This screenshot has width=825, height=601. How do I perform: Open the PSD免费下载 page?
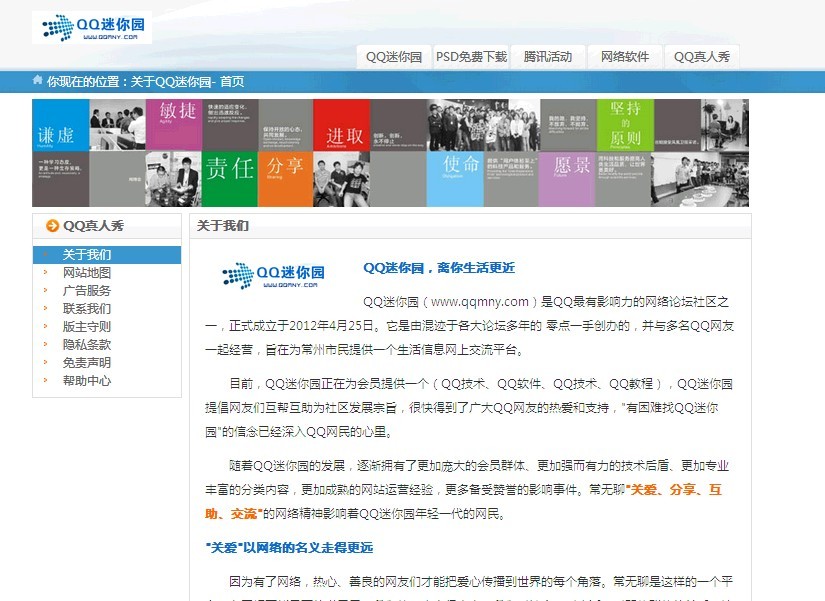tap(470, 57)
